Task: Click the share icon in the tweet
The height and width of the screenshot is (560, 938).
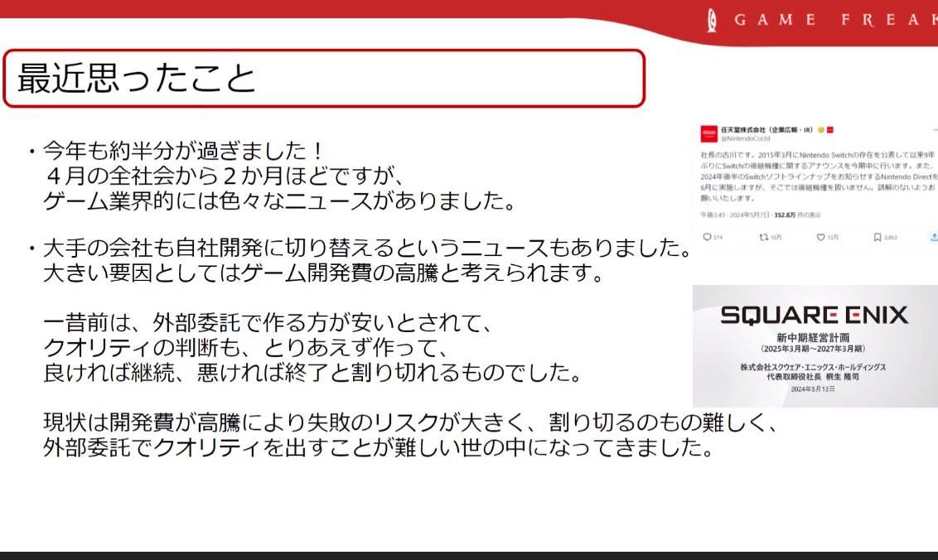Action: point(933,238)
